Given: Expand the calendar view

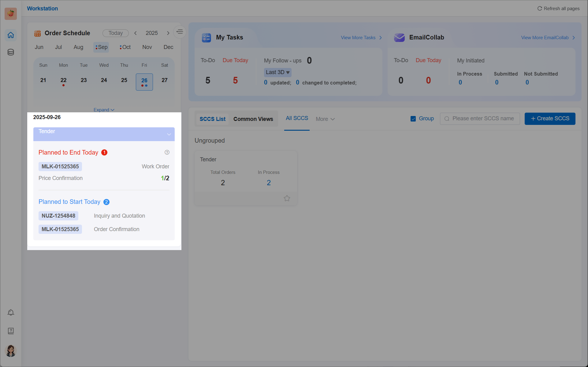Looking at the screenshot, I should point(104,110).
